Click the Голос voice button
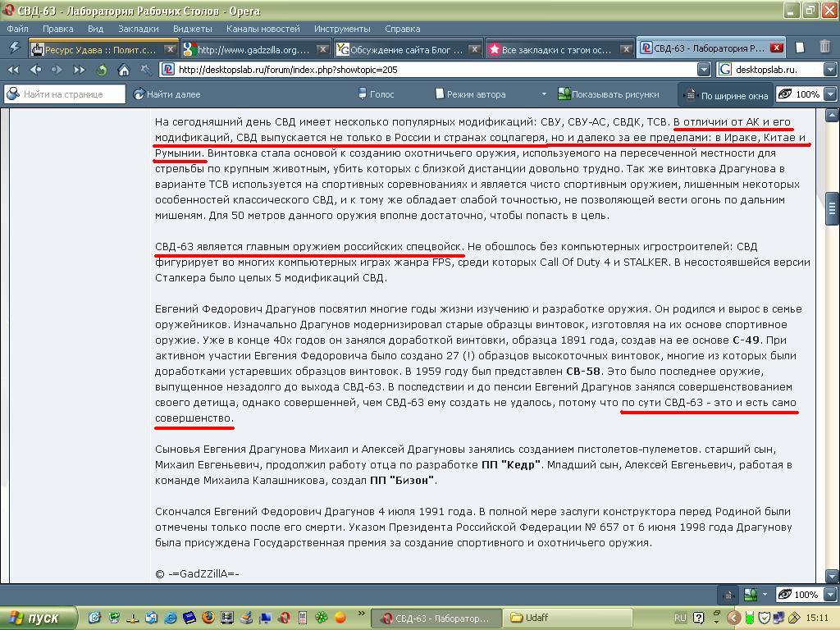This screenshot has width=840, height=630. (376, 94)
